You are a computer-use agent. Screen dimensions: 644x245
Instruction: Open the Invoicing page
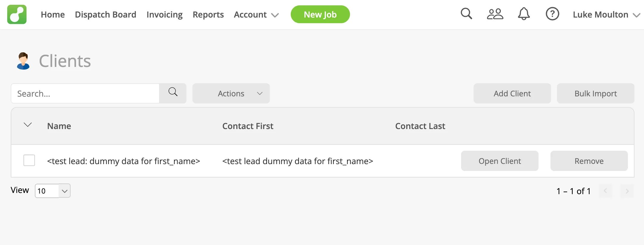pyautogui.click(x=164, y=15)
